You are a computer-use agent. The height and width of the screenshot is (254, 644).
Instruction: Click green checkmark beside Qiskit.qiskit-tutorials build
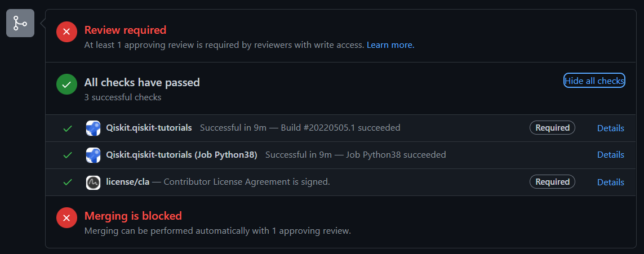[68, 128]
